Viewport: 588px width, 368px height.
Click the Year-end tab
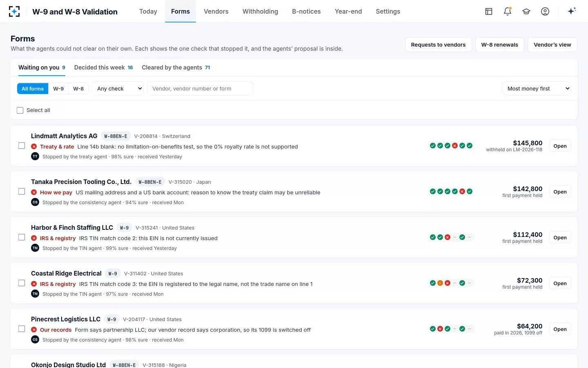pos(348,11)
